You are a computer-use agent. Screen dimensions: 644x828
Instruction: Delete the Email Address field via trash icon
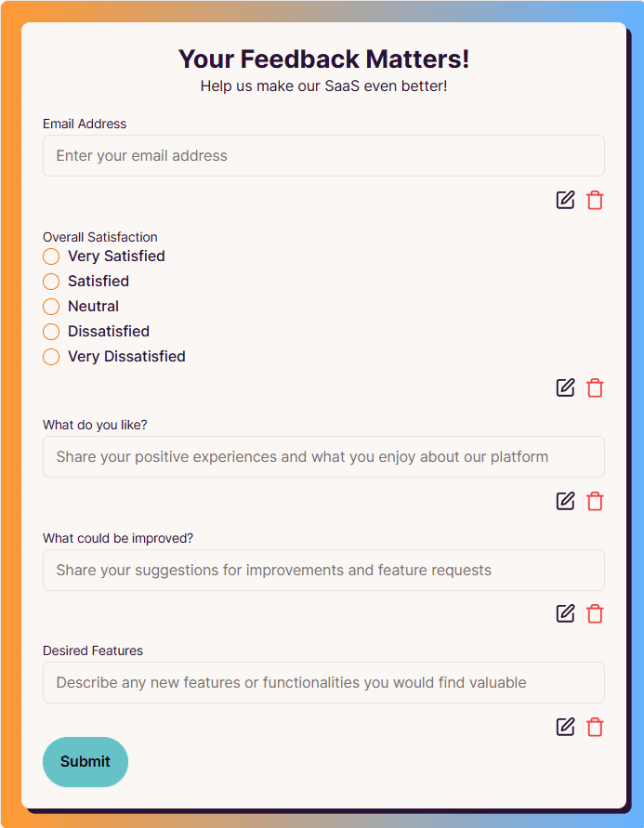(x=595, y=200)
